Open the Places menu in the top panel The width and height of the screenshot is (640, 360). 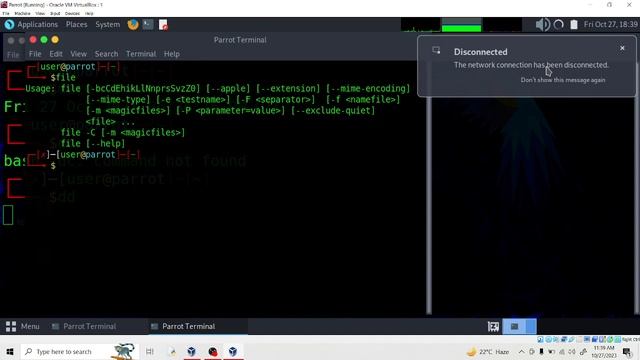click(76, 24)
